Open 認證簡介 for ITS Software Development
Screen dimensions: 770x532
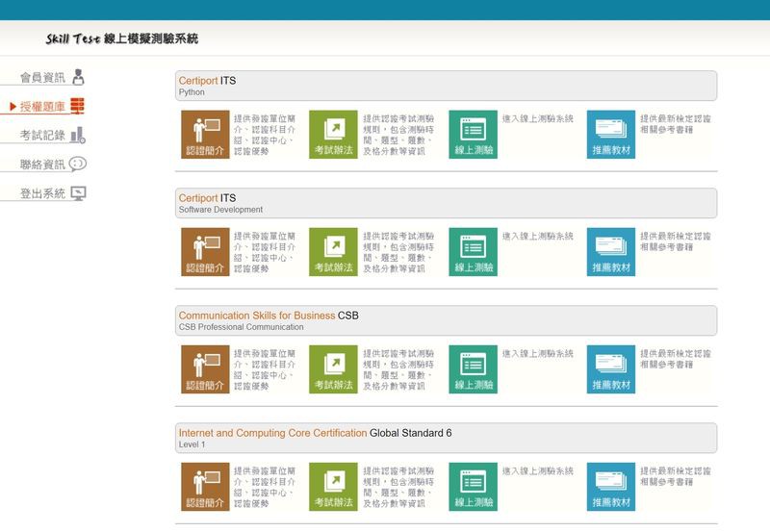click(205, 252)
